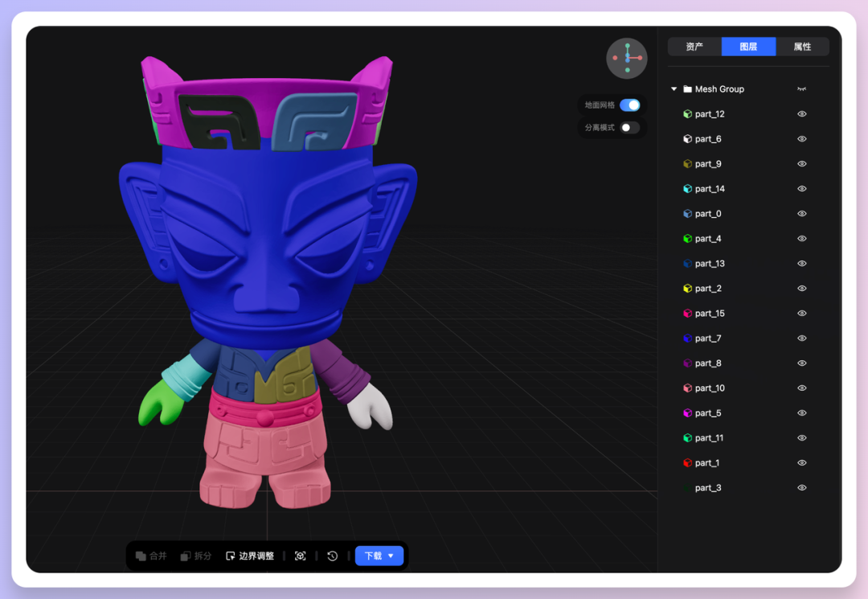Viewport: 868px width, 599px height.
Task: Click the green cube icon of part_4
Action: click(x=687, y=239)
